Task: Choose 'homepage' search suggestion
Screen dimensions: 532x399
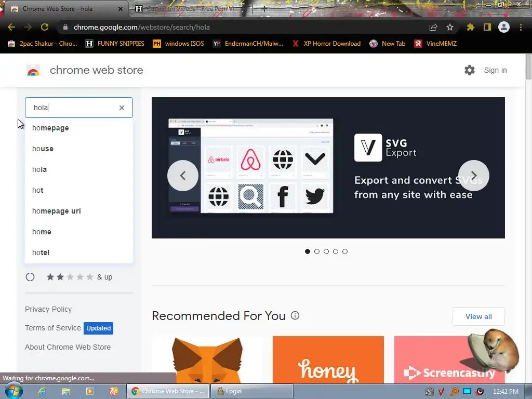Action: point(79,128)
